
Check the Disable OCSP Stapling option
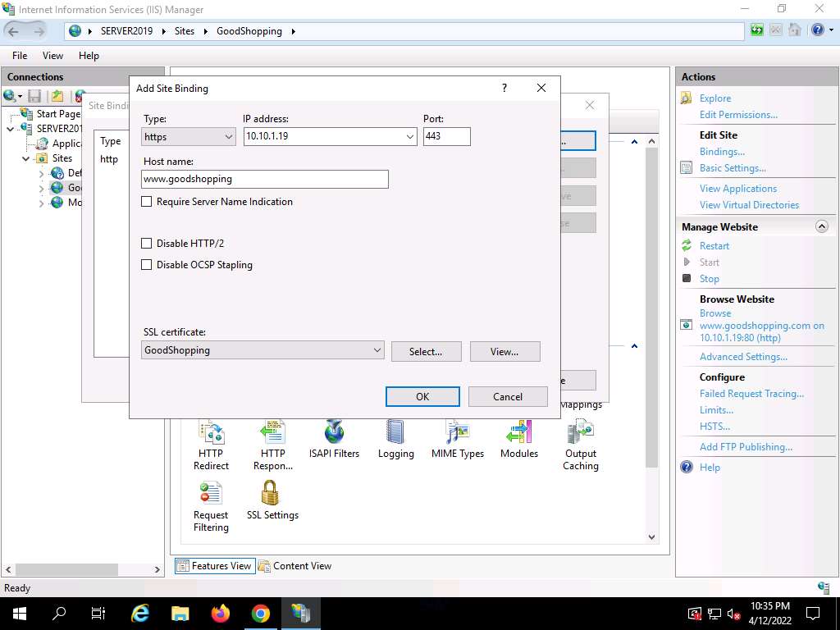point(147,265)
